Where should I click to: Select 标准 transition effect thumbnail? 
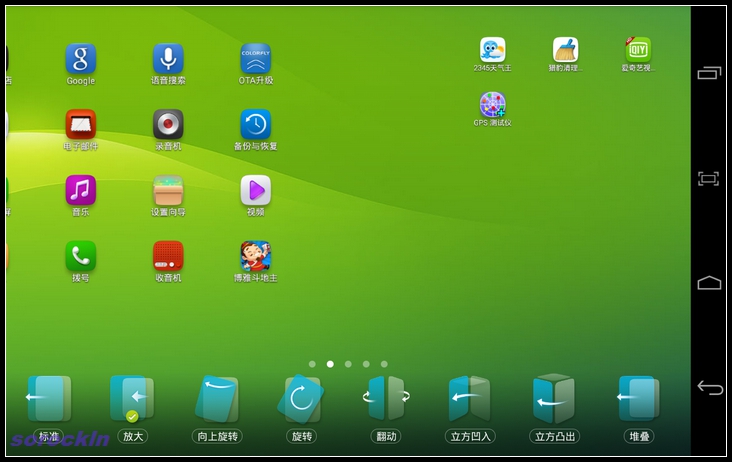pos(49,398)
